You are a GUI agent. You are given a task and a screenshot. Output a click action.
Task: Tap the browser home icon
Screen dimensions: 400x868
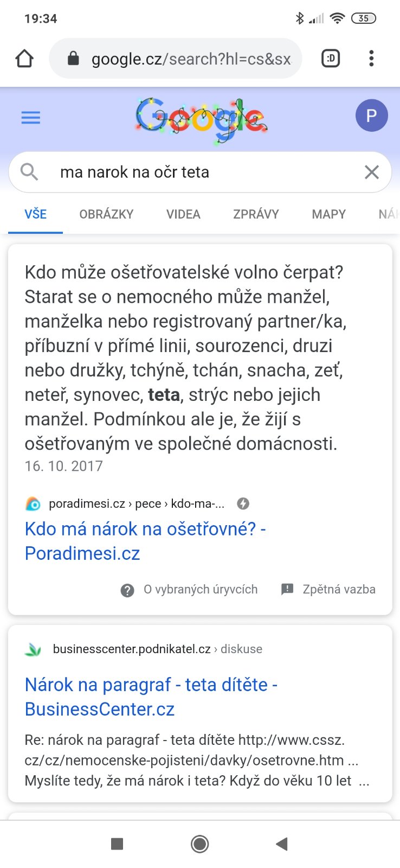coord(24,59)
